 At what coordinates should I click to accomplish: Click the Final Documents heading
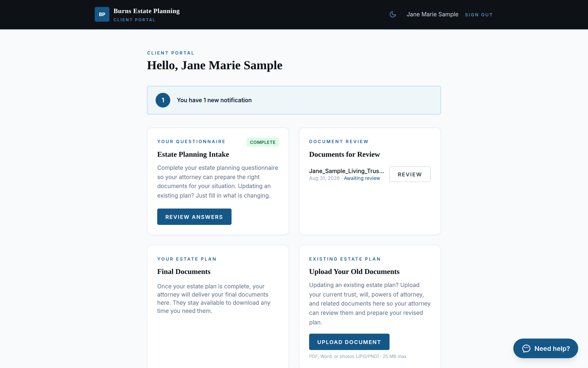point(184,272)
